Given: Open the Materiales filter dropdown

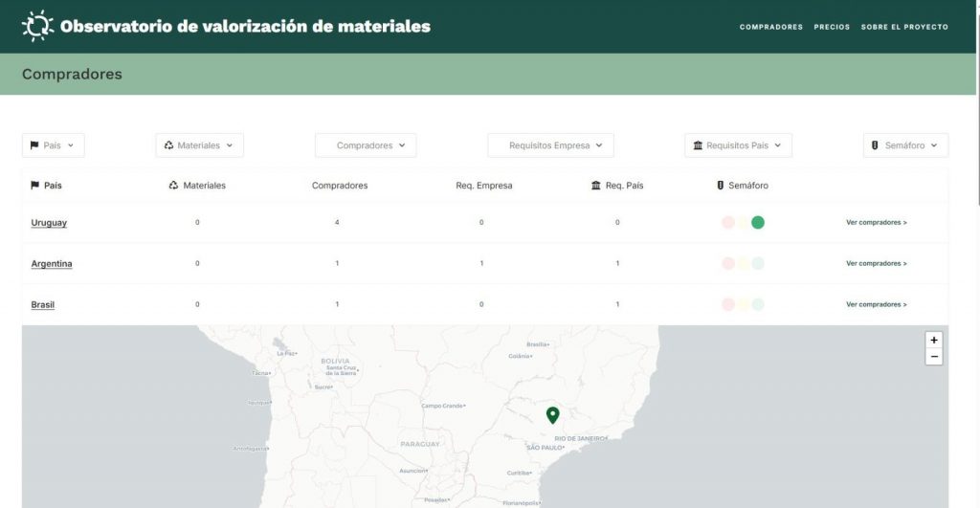Looking at the screenshot, I should (199, 145).
